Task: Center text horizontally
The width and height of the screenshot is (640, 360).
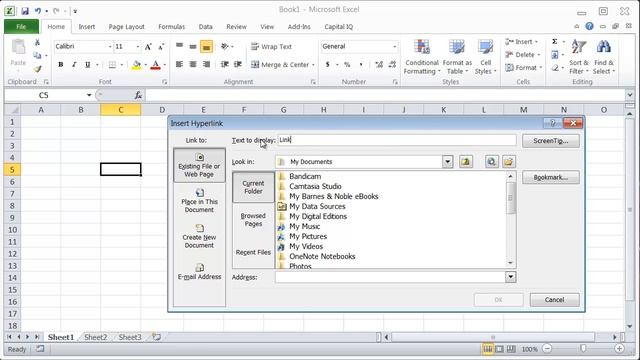Action: (193, 64)
